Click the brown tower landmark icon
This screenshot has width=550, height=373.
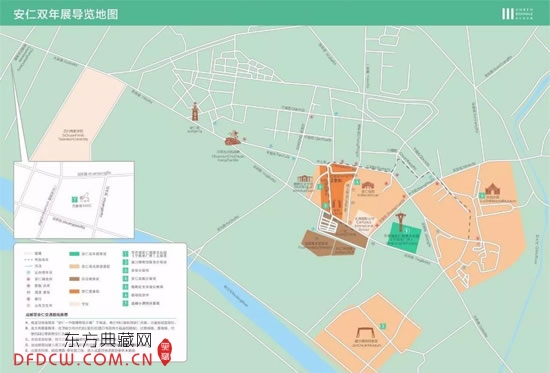pyautogui.click(x=195, y=112)
